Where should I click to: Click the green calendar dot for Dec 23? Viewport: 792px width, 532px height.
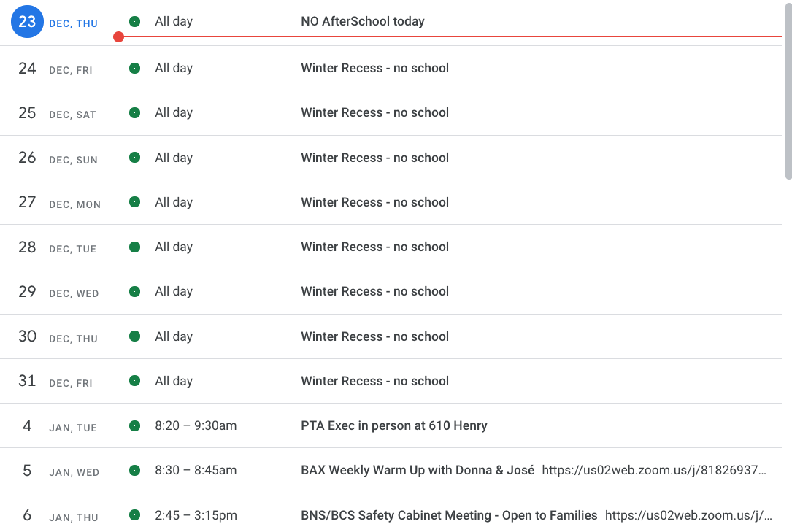click(134, 21)
